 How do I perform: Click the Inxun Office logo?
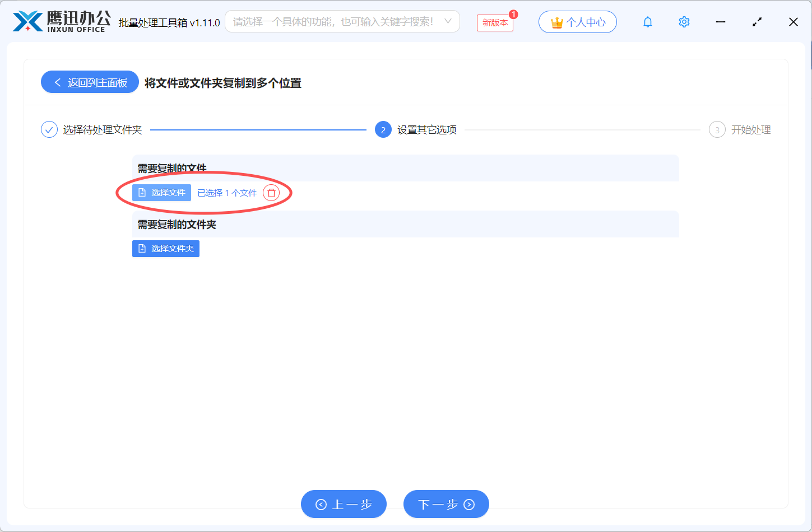[x=61, y=22]
